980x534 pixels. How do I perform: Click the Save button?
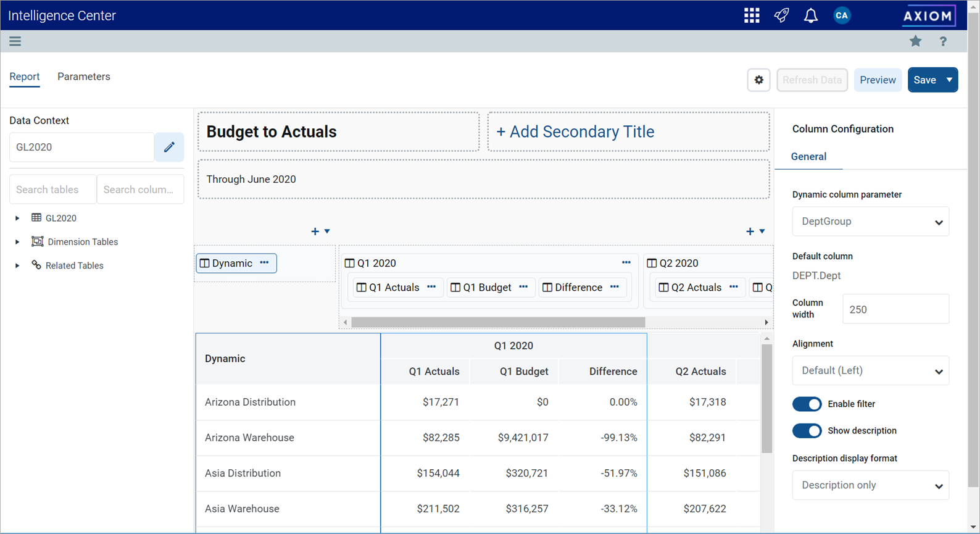coord(925,80)
